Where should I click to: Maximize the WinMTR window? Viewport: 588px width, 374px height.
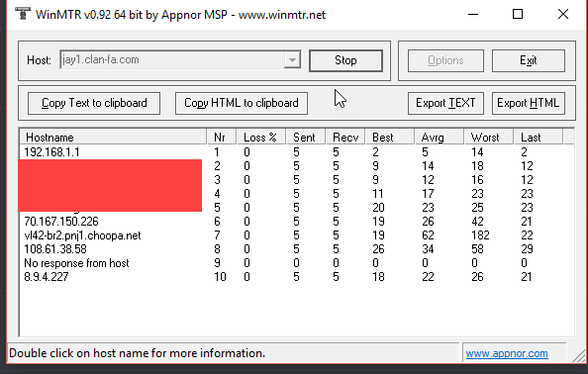point(518,14)
